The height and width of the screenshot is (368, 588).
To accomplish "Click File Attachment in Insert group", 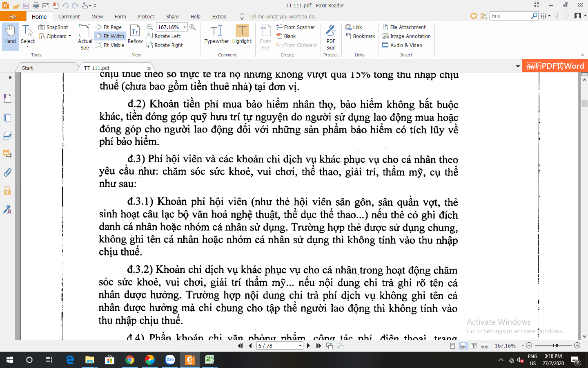I will click(x=404, y=27).
